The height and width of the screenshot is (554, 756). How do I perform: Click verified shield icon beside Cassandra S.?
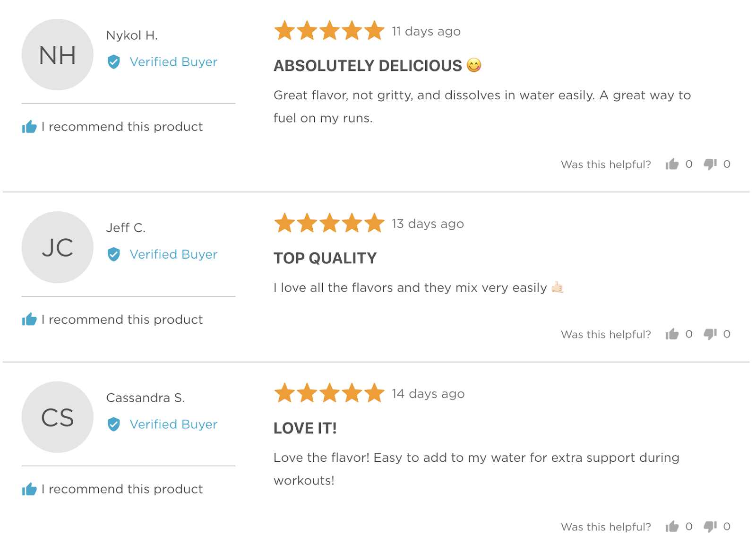(x=113, y=424)
